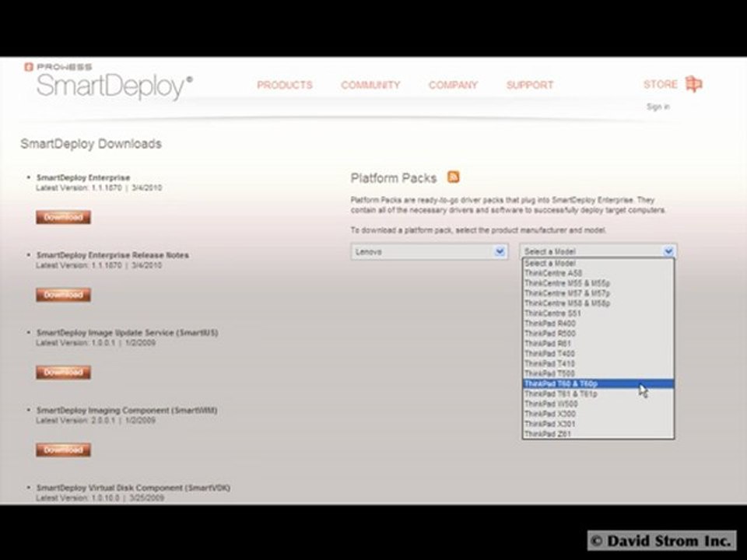Select ThinkPad X300 option
This screenshot has height=560, width=747.
[x=598, y=414]
